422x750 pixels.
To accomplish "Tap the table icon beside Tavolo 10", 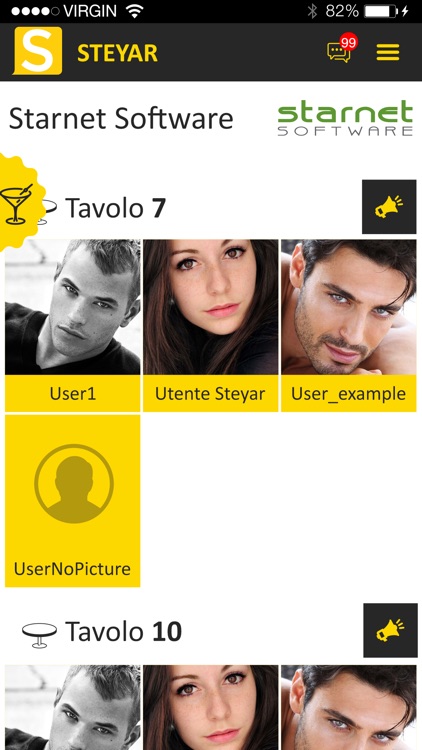I will point(39,635).
